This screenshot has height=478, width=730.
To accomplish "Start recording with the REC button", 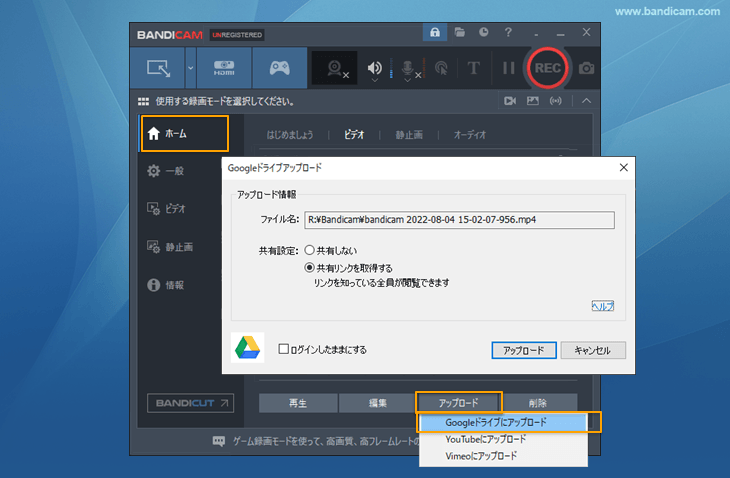I will (548, 68).
